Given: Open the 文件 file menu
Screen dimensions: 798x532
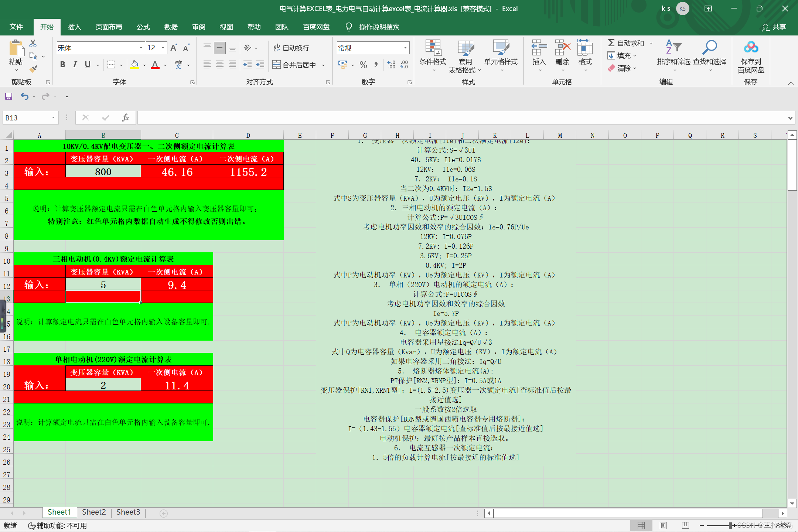Looking at the screenshot, I should 16,27.
